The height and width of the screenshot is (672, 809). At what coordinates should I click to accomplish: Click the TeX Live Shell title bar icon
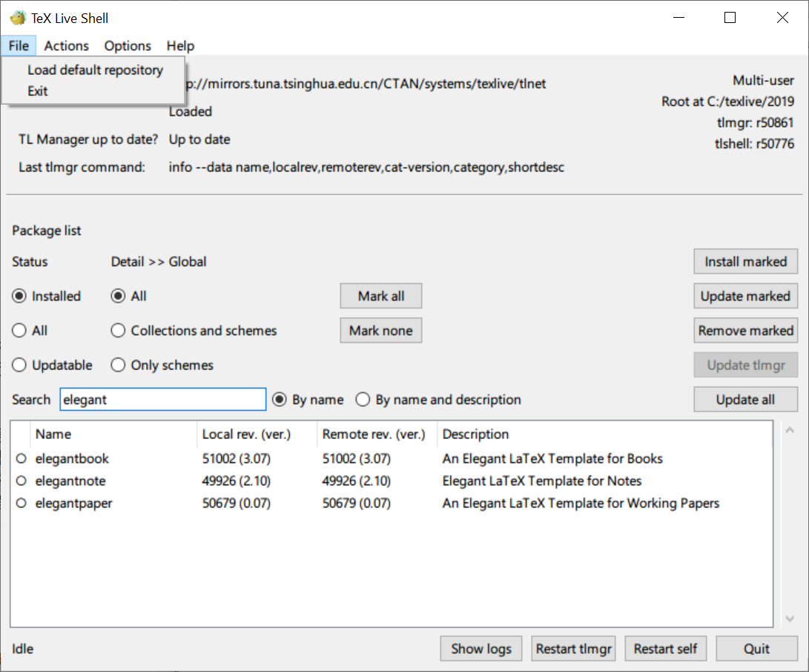17,18
